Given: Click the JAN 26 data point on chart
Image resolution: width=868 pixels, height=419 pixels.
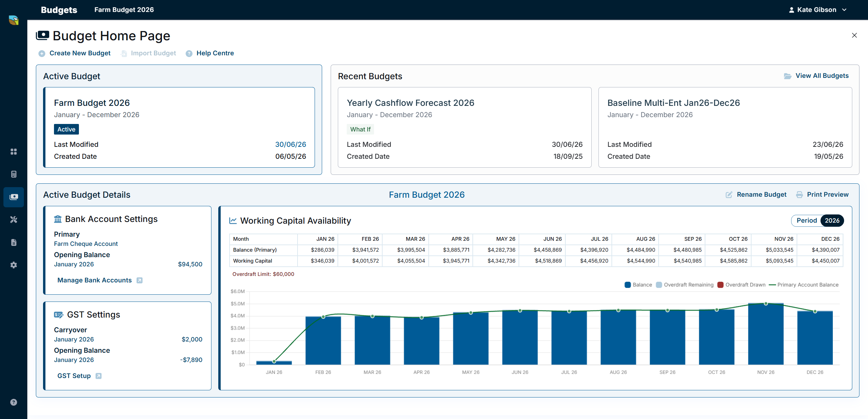Looking at the screenshot, I should tap(274, 361).
